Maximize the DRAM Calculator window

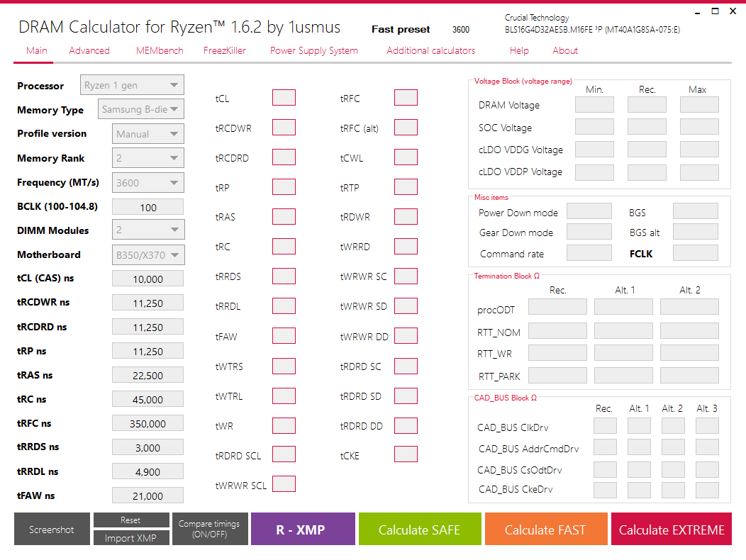point(715,11)
